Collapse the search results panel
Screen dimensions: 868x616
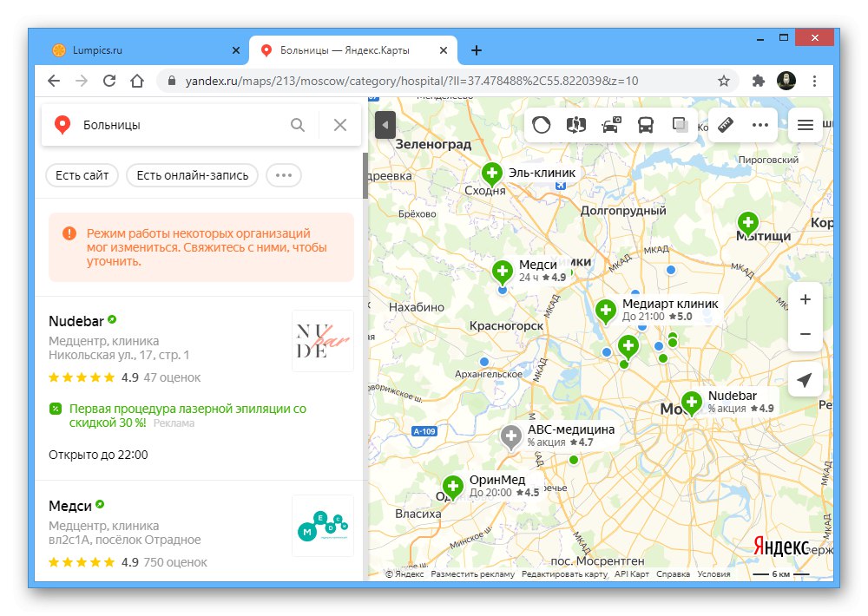coord(385,124)
